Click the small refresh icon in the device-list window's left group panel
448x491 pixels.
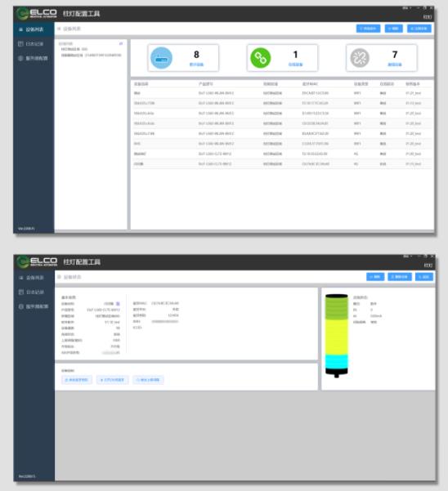click(121, 43)
